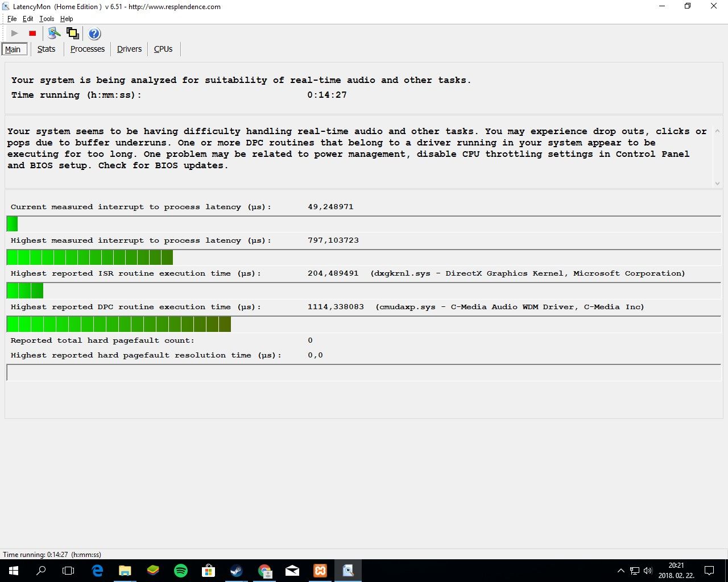The image size is (728, 582).
Task: Click the current interrupt latency bar
Action: pos(363,224)
